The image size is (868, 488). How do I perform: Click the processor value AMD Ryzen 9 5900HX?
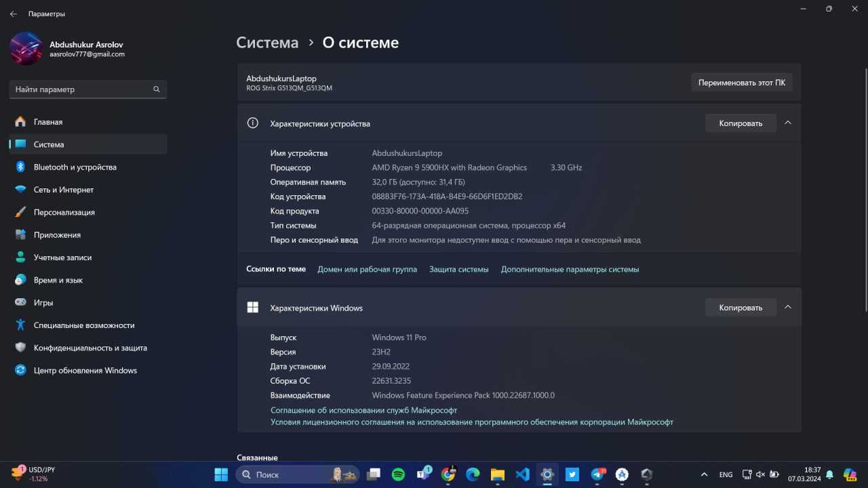pos(449,167)
